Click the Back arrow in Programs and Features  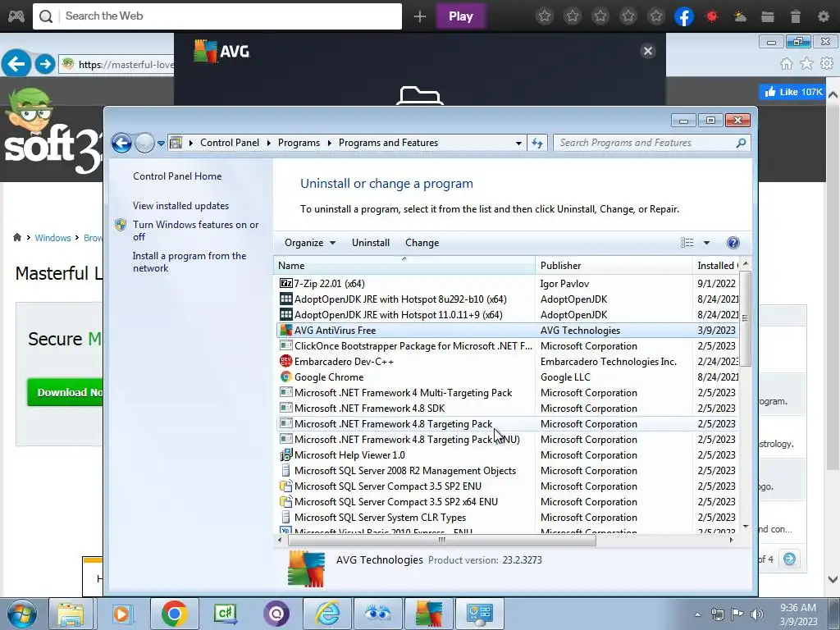[x=121, y=143]
